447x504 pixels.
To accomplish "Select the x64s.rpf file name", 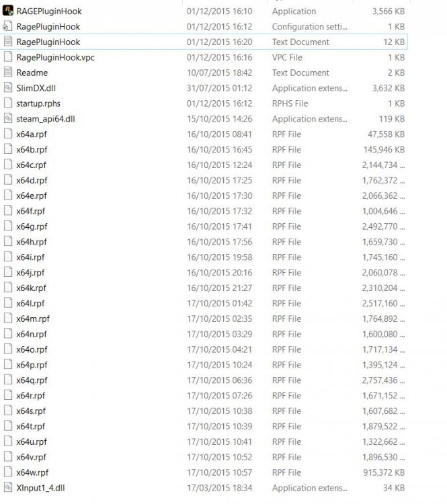I will (31, 411).
